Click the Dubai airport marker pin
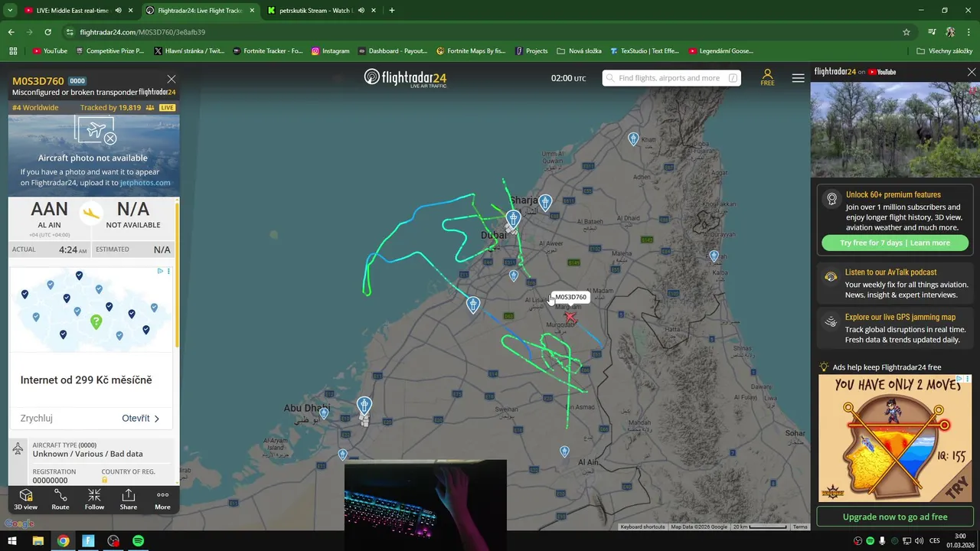The height and width of the screenshot is (551, 980). point(513,219)
